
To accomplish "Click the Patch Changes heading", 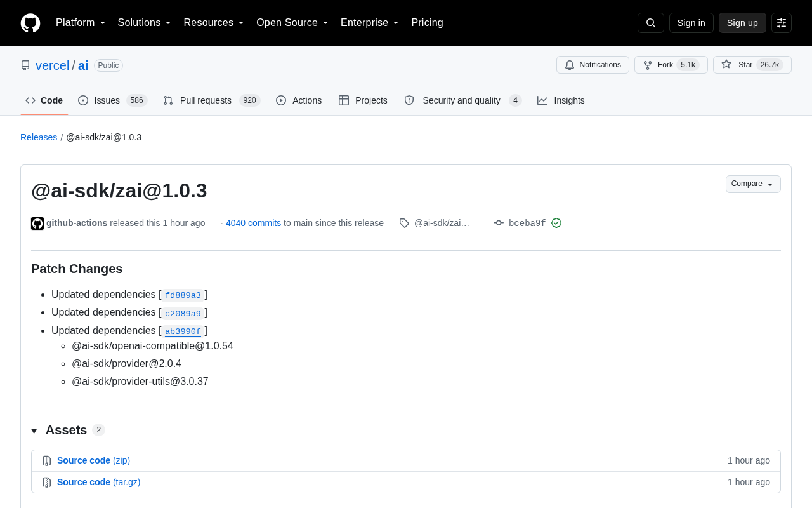I will coord(77,269).
